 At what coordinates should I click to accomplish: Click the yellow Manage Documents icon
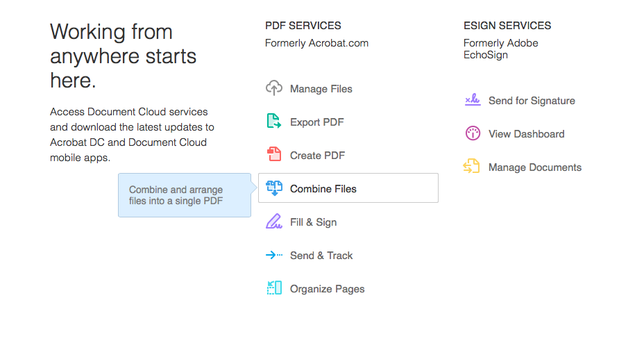[471, 167]
